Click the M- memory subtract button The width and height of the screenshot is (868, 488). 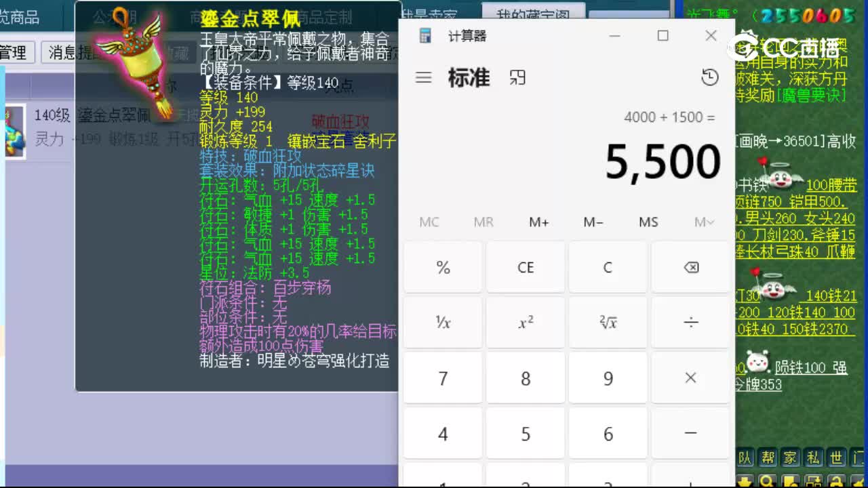593,222
